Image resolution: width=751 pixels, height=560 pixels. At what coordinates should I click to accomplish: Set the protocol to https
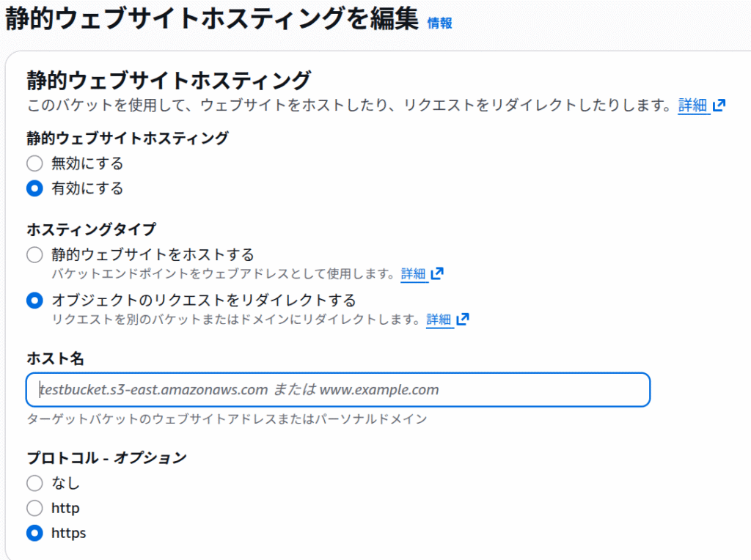[34, 533]
